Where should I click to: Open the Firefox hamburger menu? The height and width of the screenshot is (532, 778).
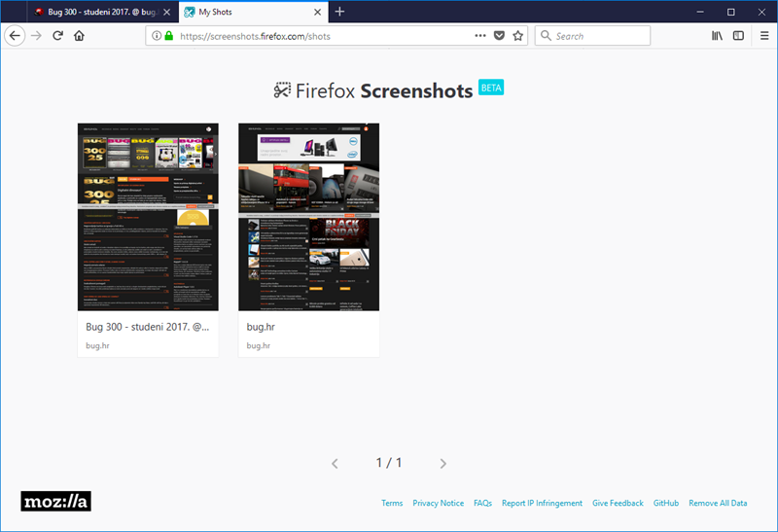pyautogui.click(x=763, y=36)
